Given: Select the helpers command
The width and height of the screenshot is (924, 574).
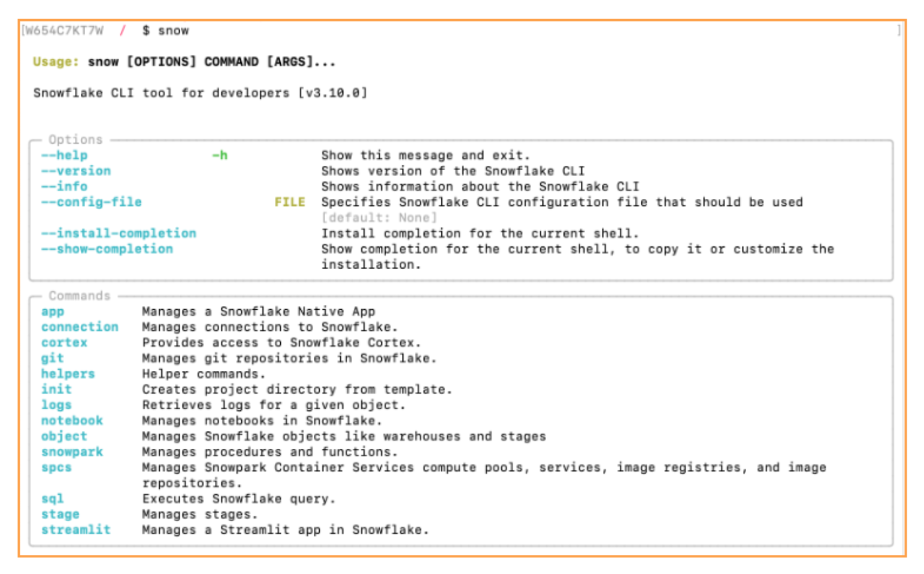Looking at the screenshot, I should pos(68,374).
